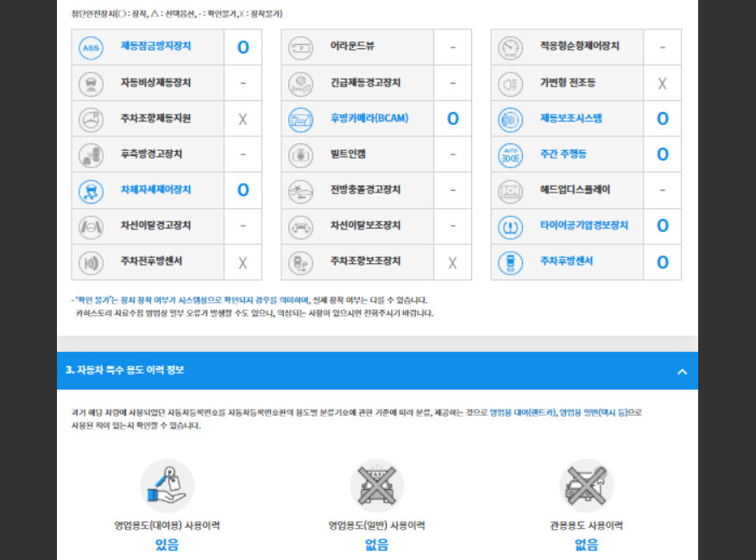Click the 차체자세제어장치 stability control icon
Screen dimensions: 756x560
(x=91, y=191)
